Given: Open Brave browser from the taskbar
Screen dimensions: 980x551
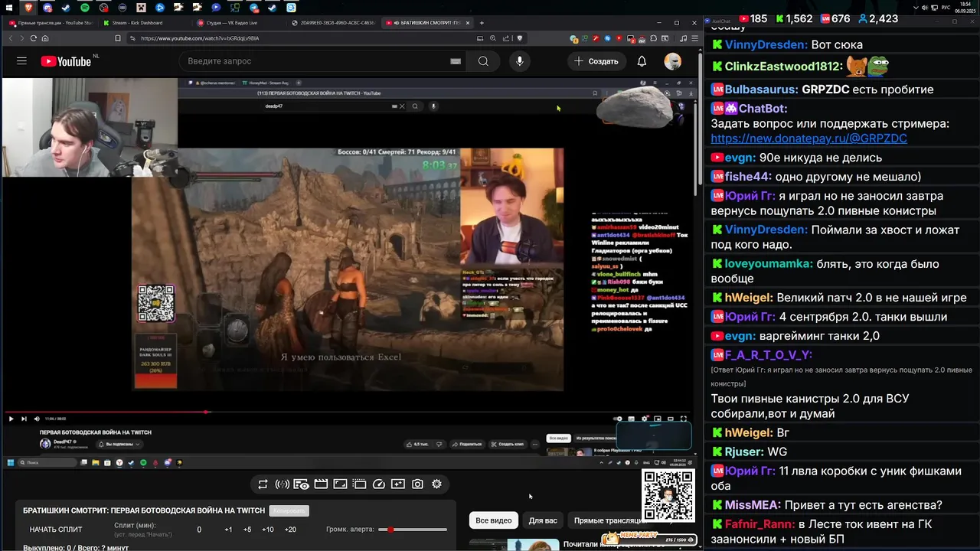Looking at the screenshot, I should coord(29,8).
